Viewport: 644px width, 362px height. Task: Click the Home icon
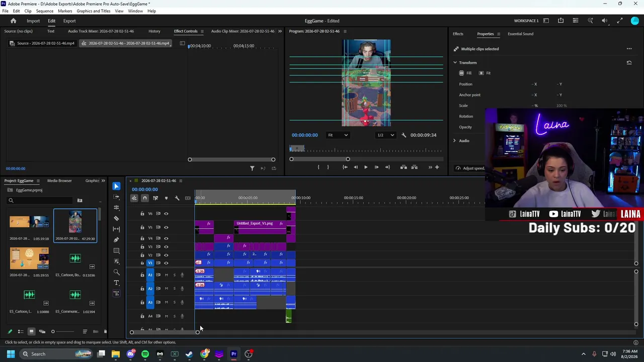[x=14, y=21]
